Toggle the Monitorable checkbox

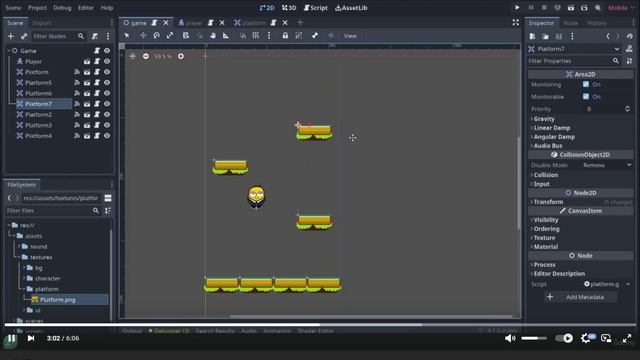[586, 97]
